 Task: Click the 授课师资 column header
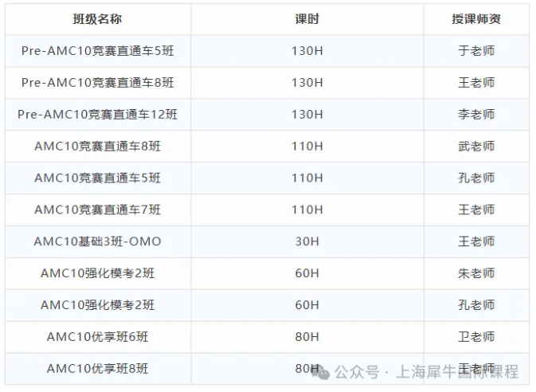pos(476,19)
